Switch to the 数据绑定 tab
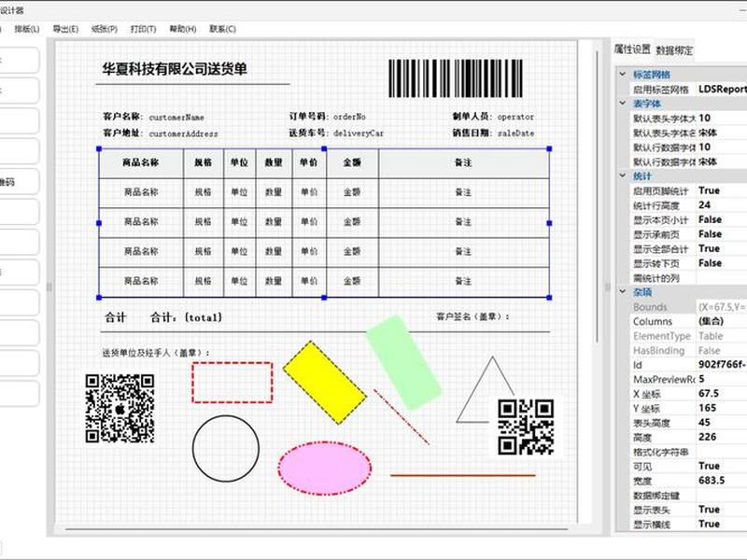This screenshot has width=747, height=560. coord(674,50)
